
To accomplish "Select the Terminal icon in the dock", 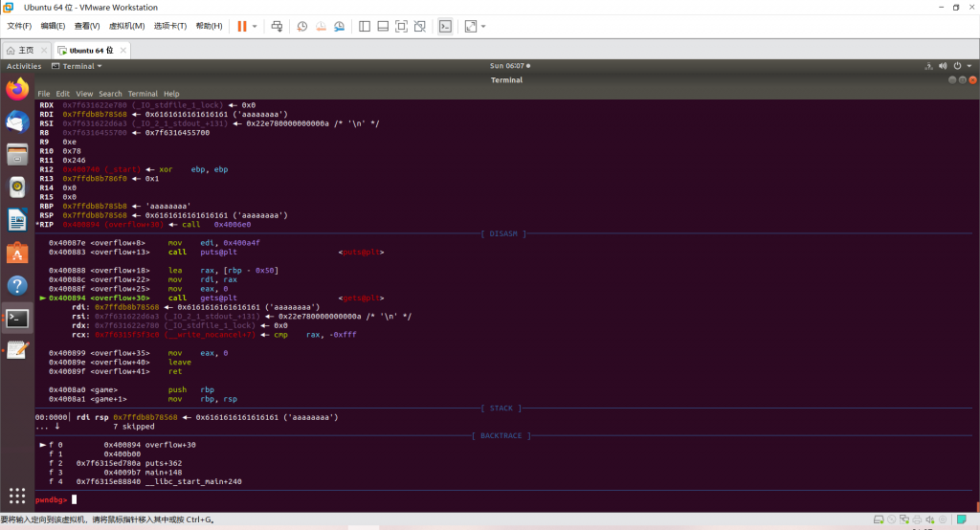I will click(17, 319).
